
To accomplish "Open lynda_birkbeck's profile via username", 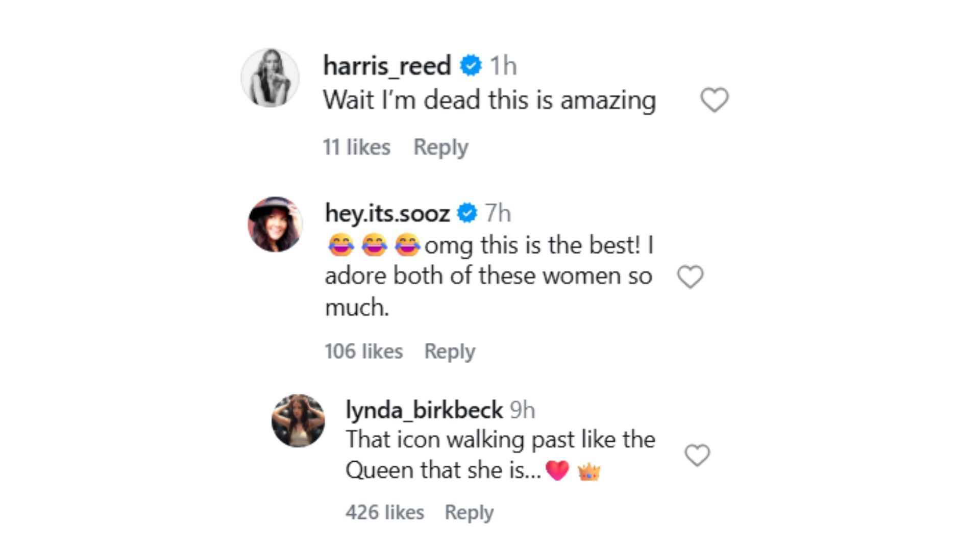I will point(422,409).
